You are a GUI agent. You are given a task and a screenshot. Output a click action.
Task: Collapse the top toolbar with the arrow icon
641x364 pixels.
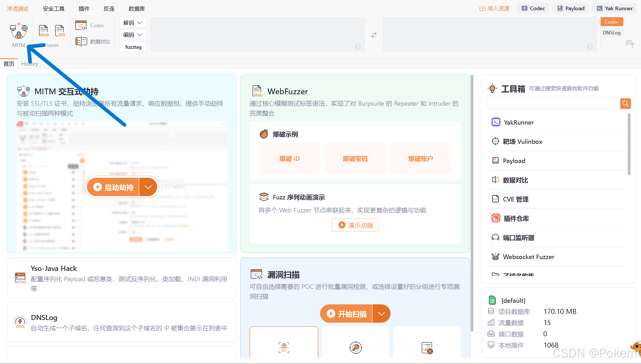630,44
